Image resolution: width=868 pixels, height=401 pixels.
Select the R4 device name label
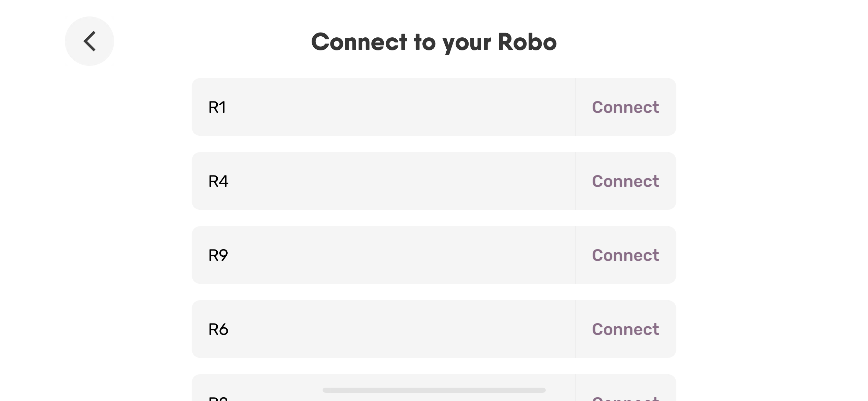click(218, 181)
